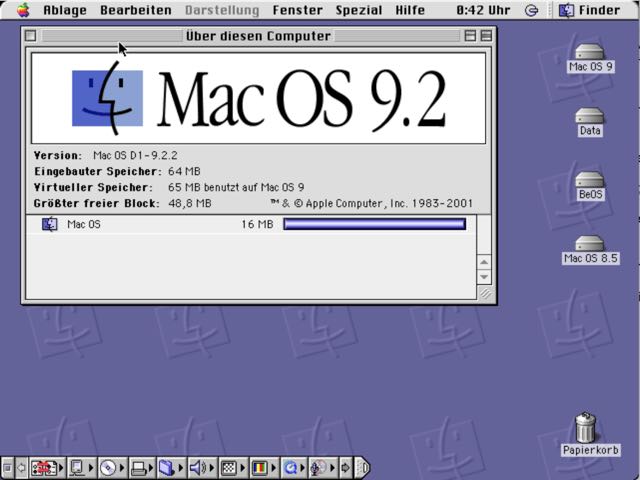This screenshot has height=480, width=640.
Task: Click the round icon beside the clock
Action: click(x=531, y=10)
